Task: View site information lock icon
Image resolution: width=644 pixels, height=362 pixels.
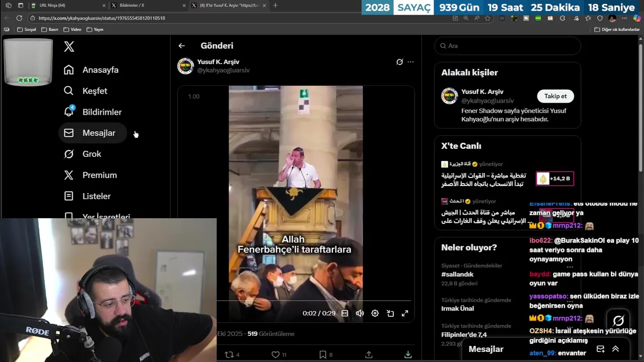Action: click(x=33, y=18)
